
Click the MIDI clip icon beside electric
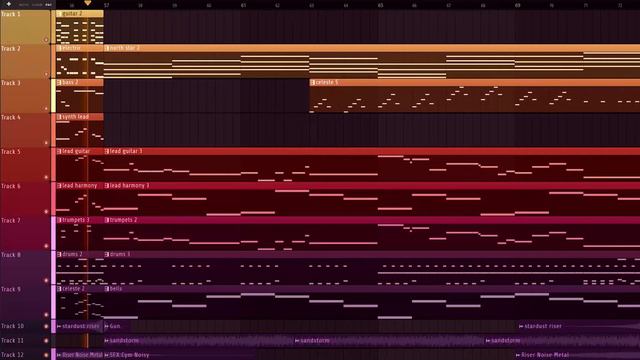click(x=59, y=48)
